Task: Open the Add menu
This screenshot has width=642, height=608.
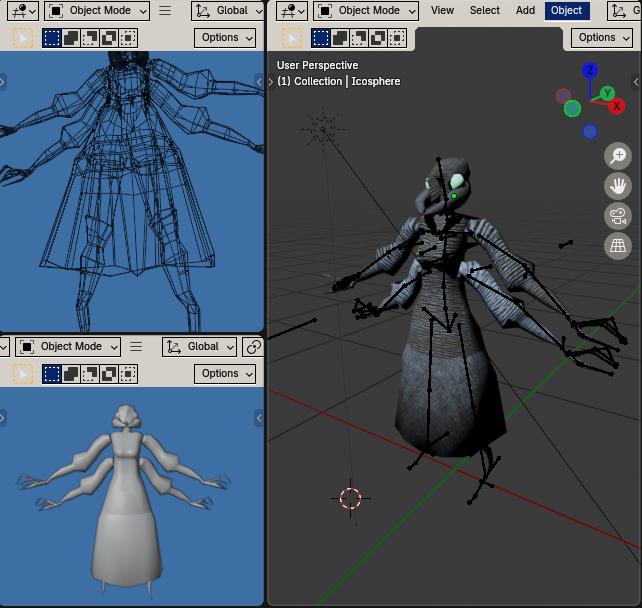Action: (x=525, y=11)
